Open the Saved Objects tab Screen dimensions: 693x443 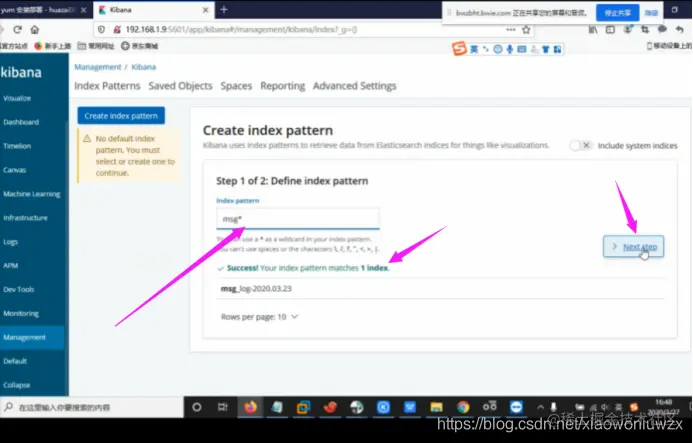point(180,86)
